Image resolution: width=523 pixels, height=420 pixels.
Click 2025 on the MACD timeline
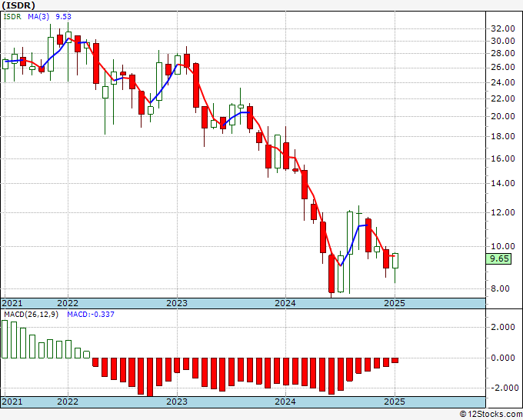tap(395, 402)
